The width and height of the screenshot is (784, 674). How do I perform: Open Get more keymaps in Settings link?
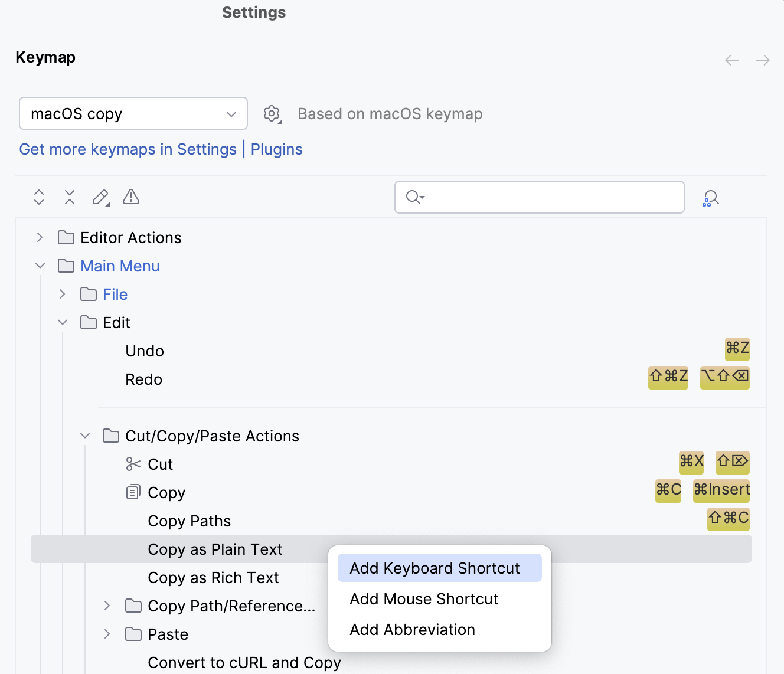(x=128, y=149)
